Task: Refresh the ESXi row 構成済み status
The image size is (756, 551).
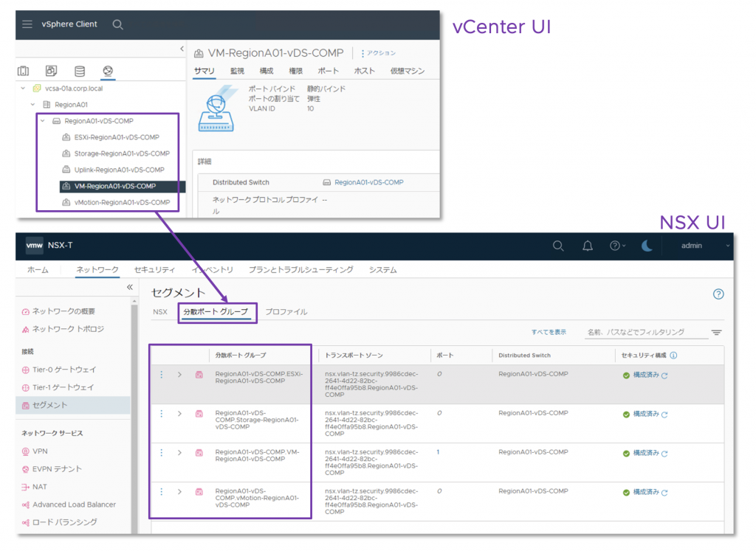Action: tap(664, 375)
